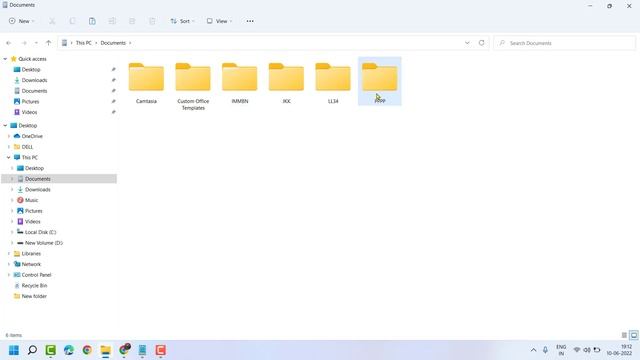The height and width of the screenshot is (360, 640).
Task: Select Network in navigation pane
Action: (31, 264)
